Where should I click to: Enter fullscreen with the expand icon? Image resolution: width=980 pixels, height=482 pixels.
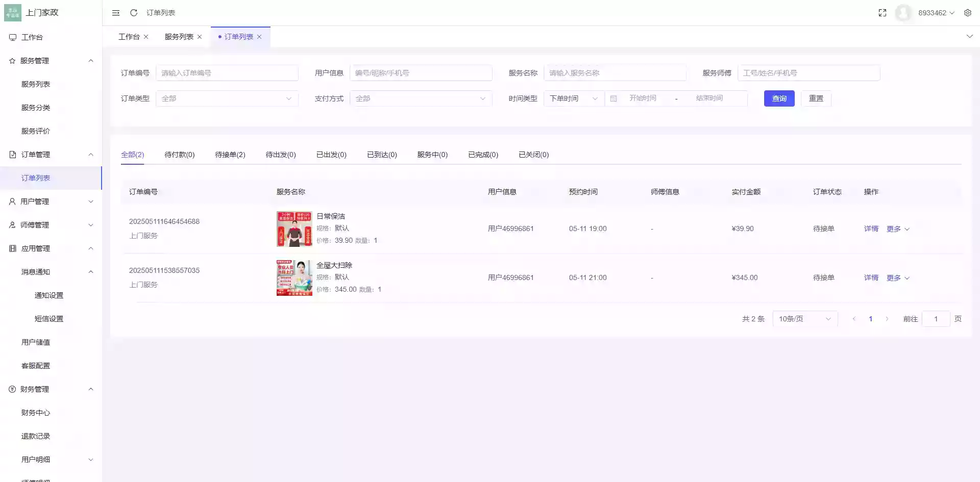883,13
